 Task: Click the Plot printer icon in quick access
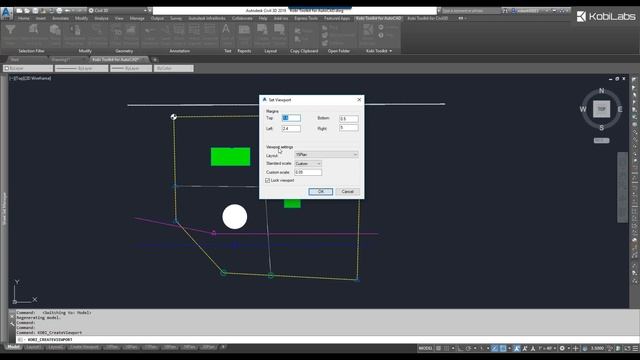point(60,11)
